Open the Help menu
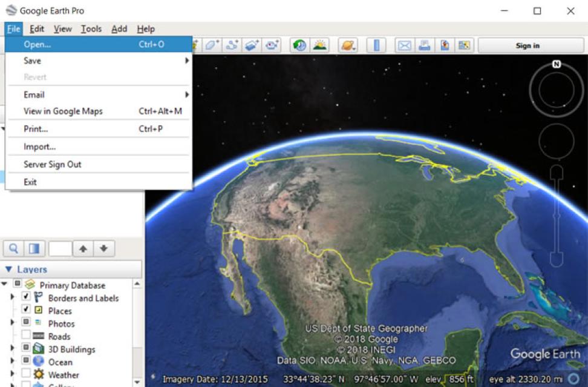The width and height of the screenshot is (588, 387). coord(146,29)
